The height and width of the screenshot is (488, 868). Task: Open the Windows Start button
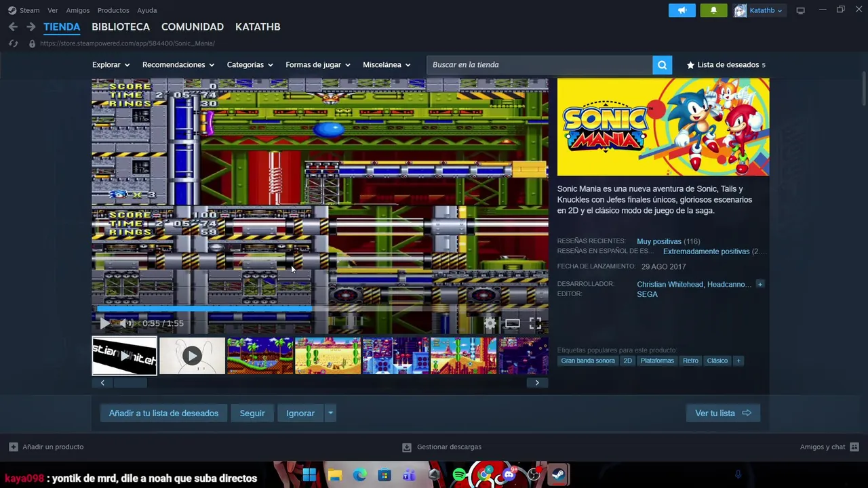[x=309, y=475]
